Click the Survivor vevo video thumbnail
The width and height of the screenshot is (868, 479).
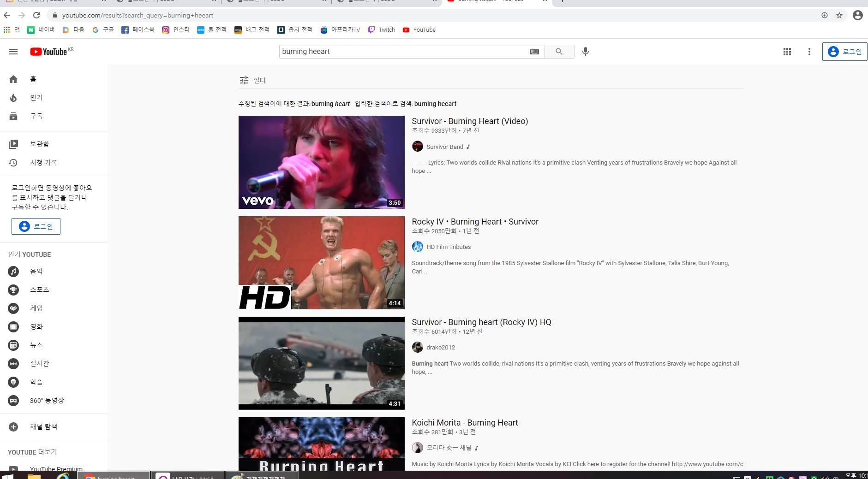[321, 162]
